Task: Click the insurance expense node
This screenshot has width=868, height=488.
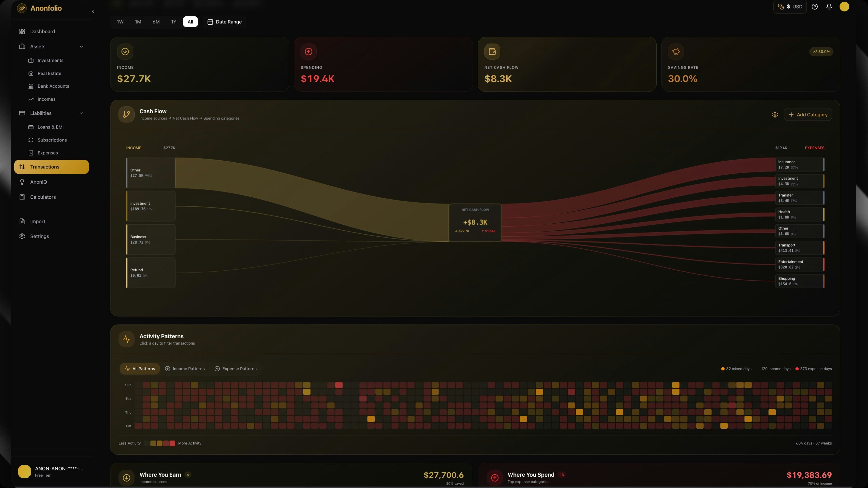Action: click(799, 164)
